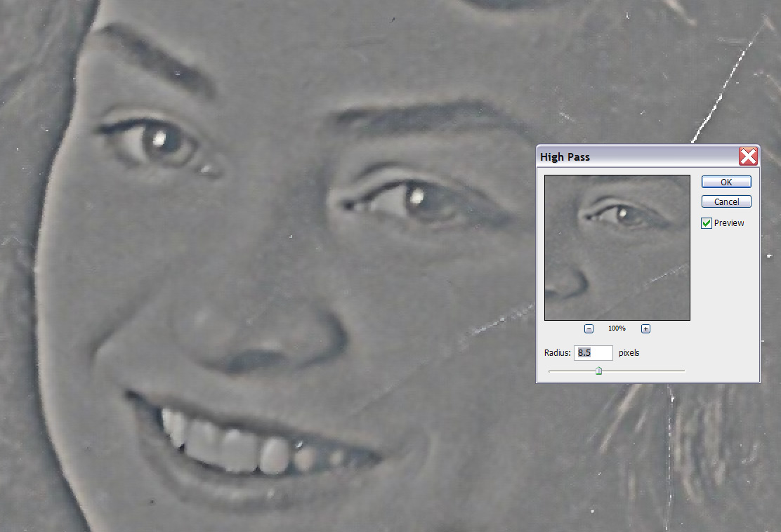Close the High Pass dialog with red X

748,157
